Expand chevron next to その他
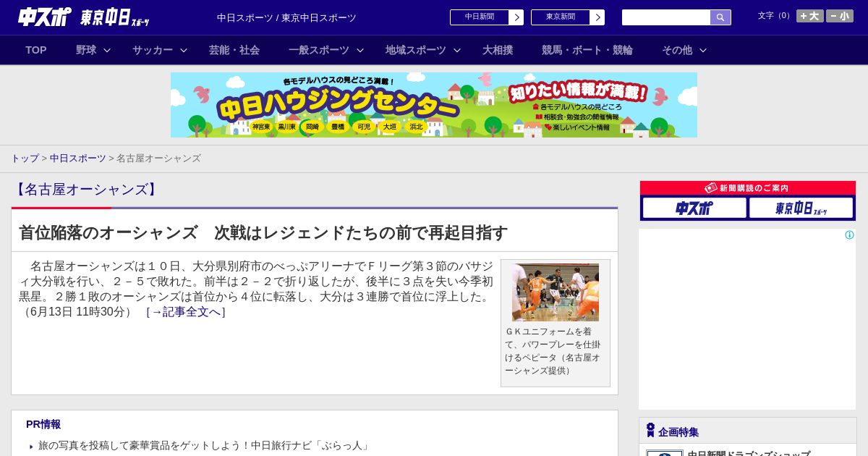This screenshot has height=456, width=868. point(703,50)
